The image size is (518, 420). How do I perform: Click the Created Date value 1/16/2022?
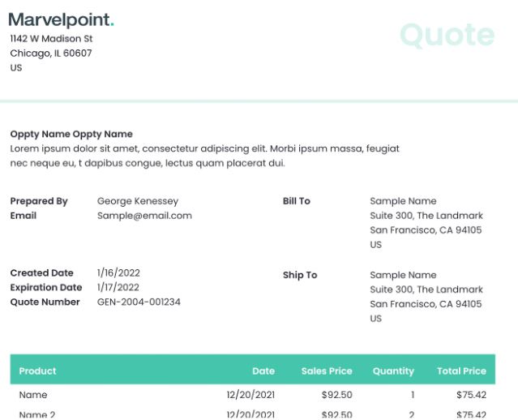coord(118,273)
